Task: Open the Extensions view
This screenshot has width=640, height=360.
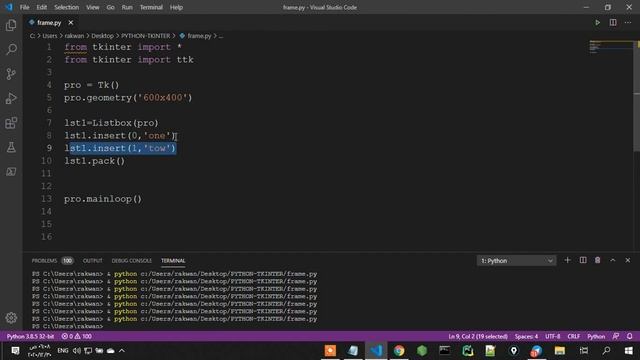Action: click(x=11, y=123)
